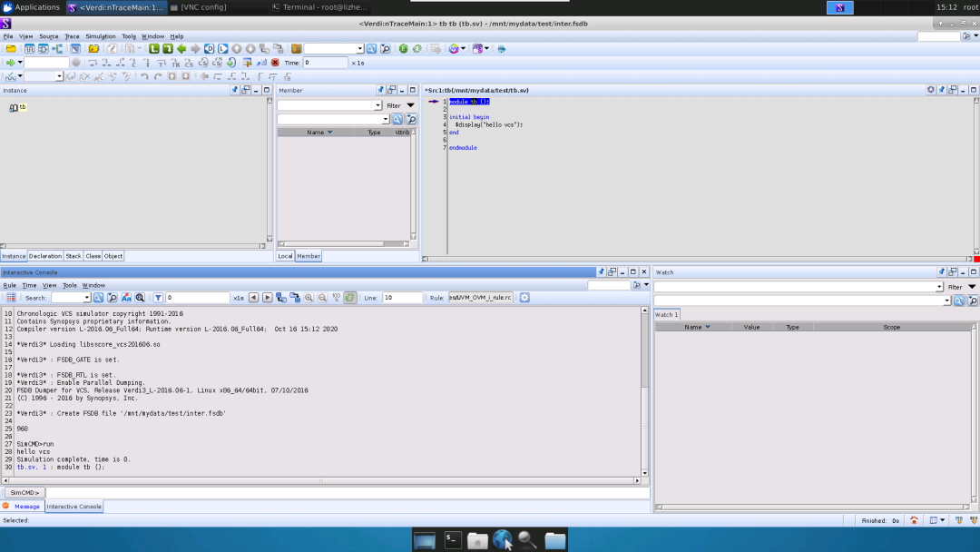Click the blue D driver trace icon
980x552 pixels.
(209, 49)
